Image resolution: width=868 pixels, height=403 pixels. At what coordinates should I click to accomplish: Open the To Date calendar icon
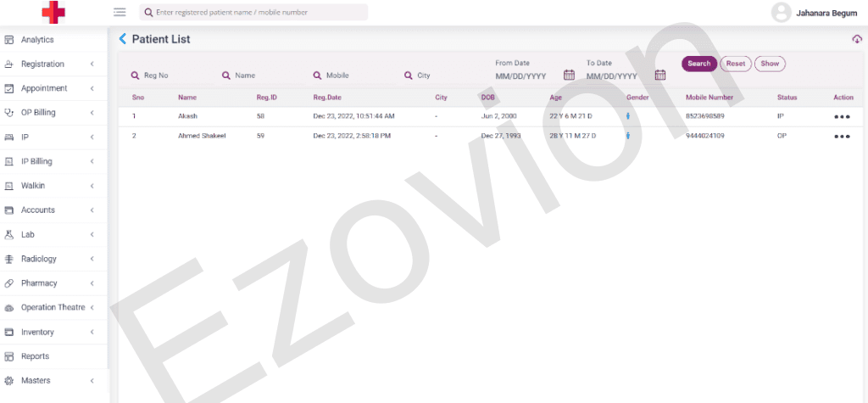(x=659, y=75)
